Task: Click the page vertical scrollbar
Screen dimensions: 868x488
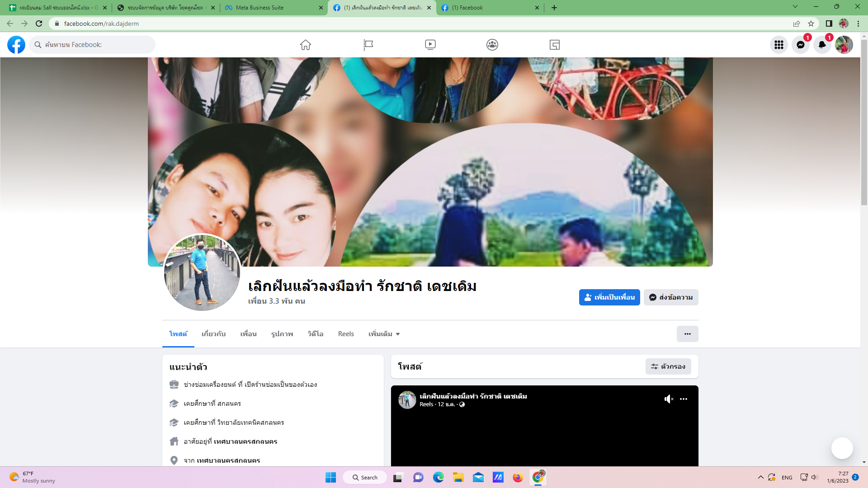Action: [864, 122]
